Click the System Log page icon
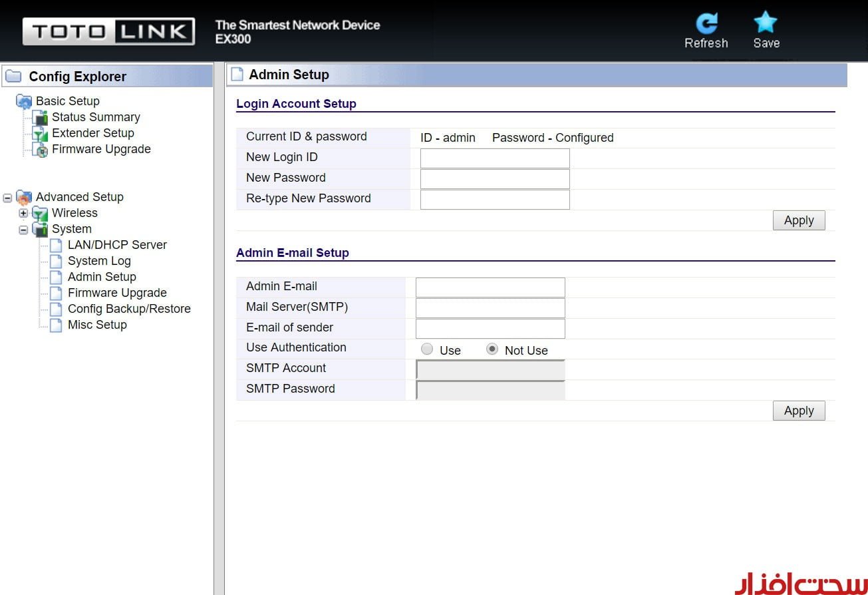 pos(57,262)
